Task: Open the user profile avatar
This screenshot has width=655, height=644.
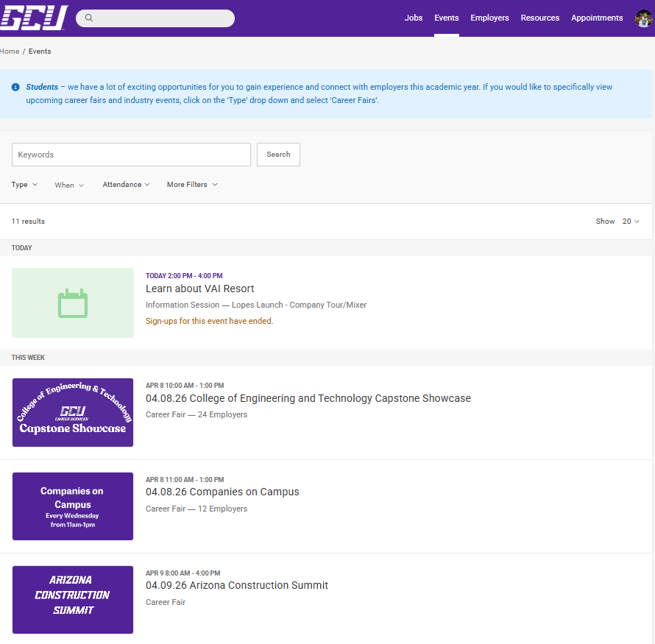Action: click(x=643, y=18)
